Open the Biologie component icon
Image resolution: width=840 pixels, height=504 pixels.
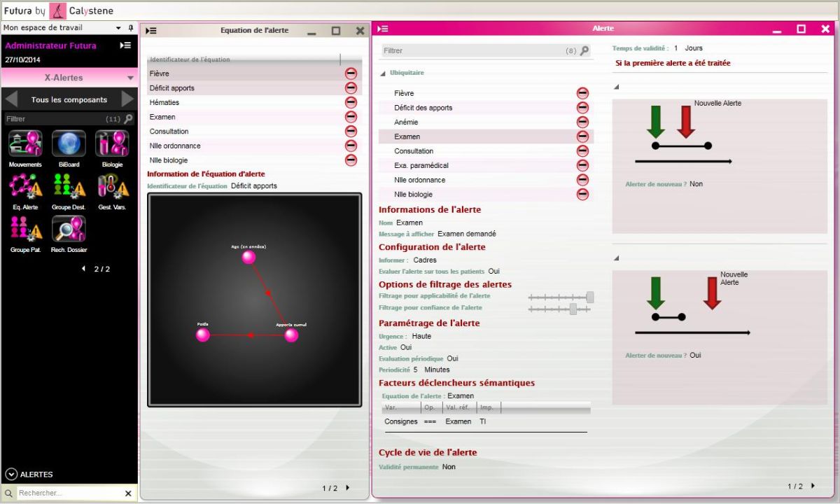112,143
